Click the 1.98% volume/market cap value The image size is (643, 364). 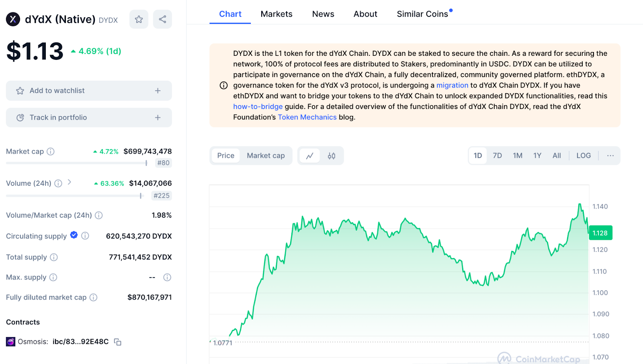click(x=162, y=215)
